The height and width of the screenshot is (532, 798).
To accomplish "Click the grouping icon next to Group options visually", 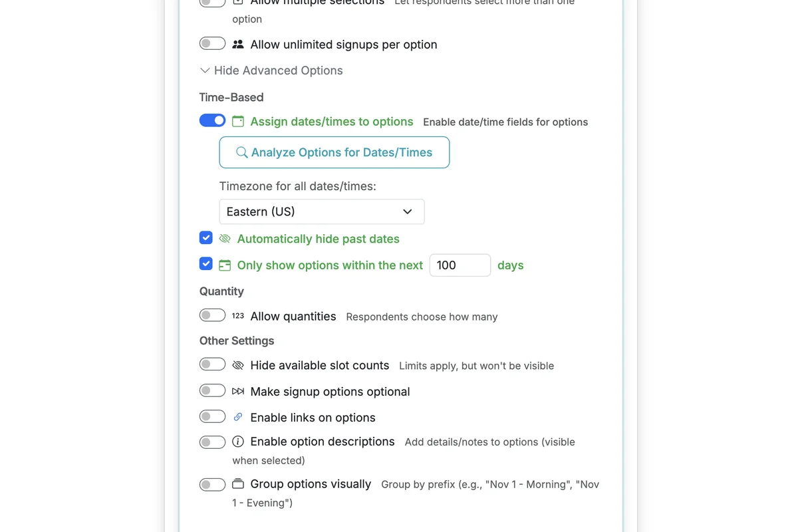I will pos(238,483).
